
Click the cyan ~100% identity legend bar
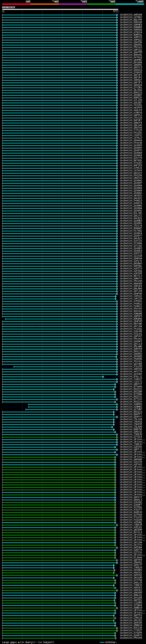pos(130,4)
